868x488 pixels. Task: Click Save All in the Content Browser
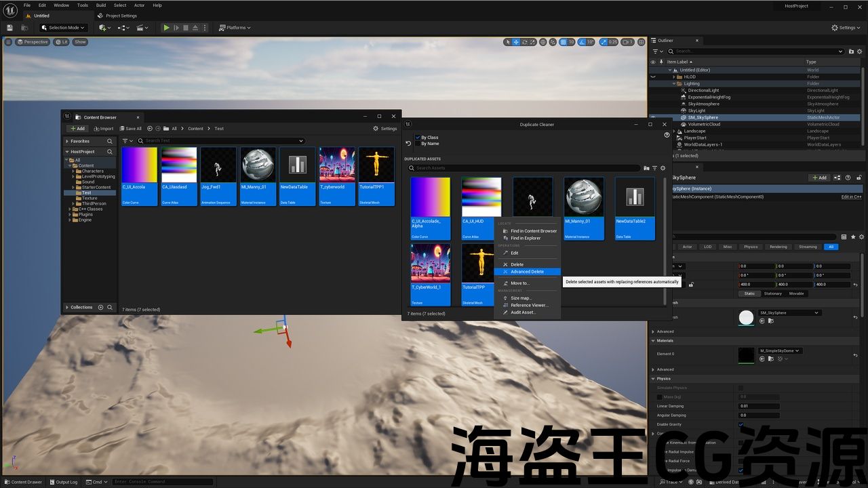tap(131, 129)
